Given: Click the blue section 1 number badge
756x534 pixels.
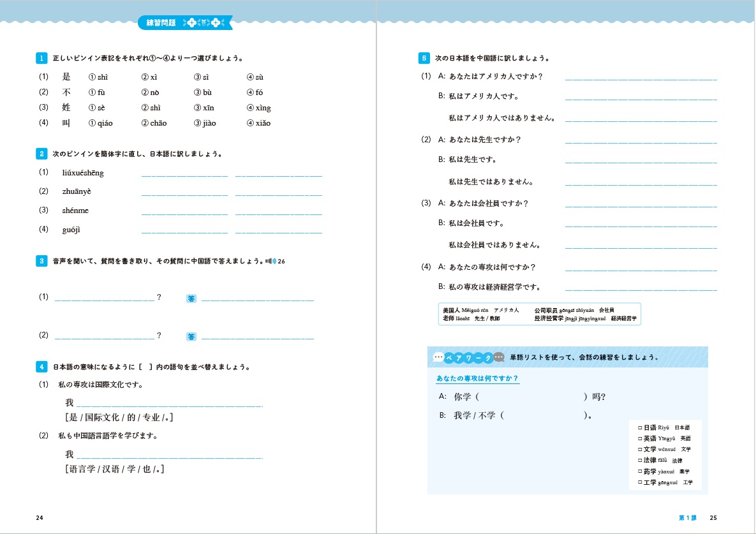Looking at the screenshot, I should [41, 58].
